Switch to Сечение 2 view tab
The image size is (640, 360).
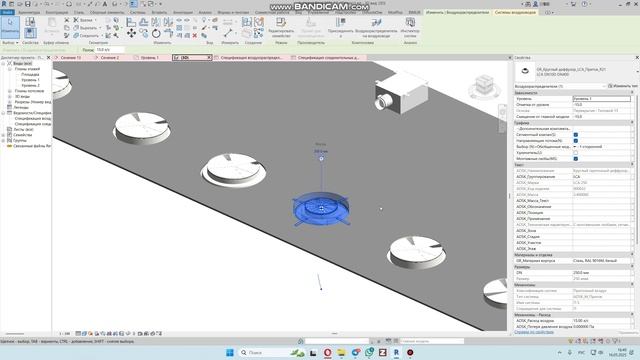[110, 58]
